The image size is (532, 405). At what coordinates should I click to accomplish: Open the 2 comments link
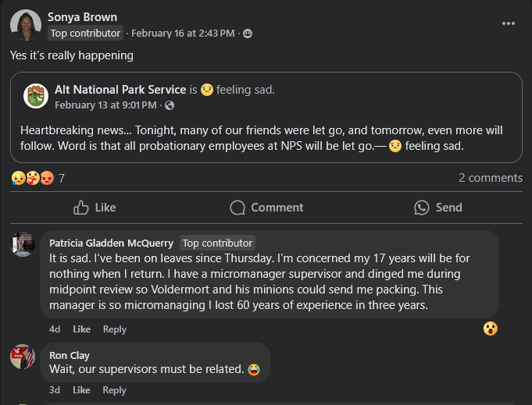click(x=491, y=178)
